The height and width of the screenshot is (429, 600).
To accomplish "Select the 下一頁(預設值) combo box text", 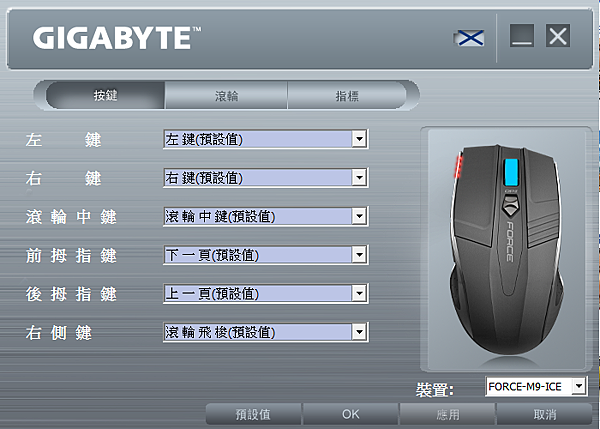I will tap(212, 255).
